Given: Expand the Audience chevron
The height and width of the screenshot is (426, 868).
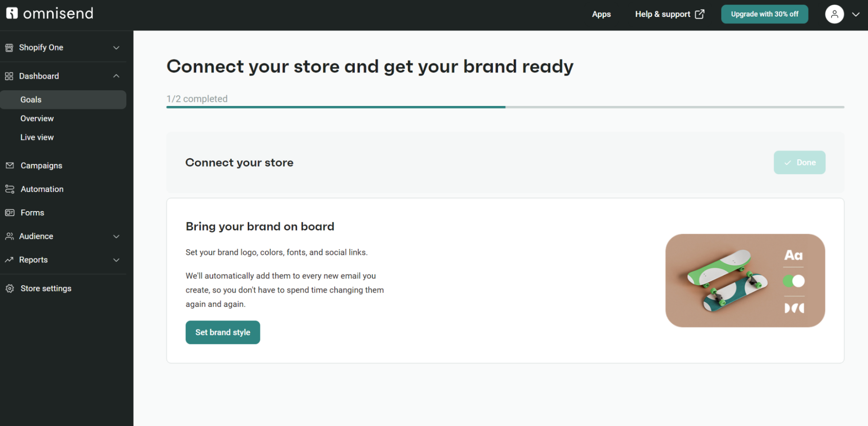Looking at the screenshot, I should point(116,236).
